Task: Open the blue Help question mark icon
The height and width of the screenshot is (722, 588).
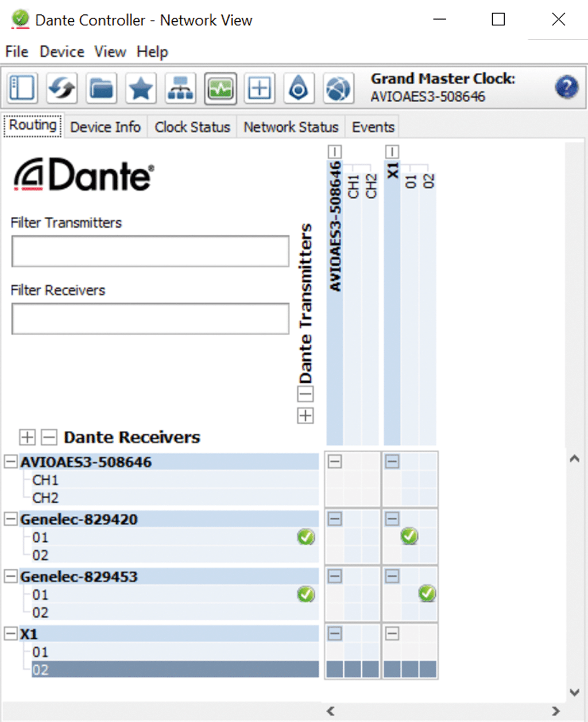Action: [x=566, y=87]
